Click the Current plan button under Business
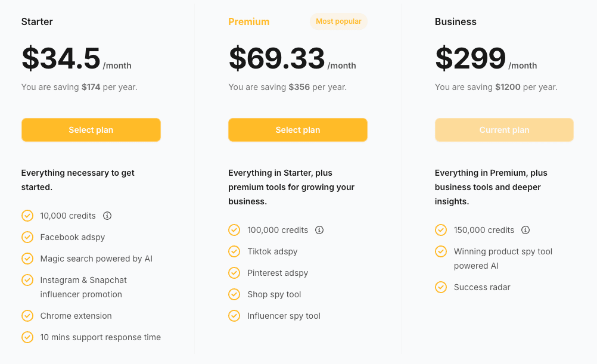 click(504, 130)
